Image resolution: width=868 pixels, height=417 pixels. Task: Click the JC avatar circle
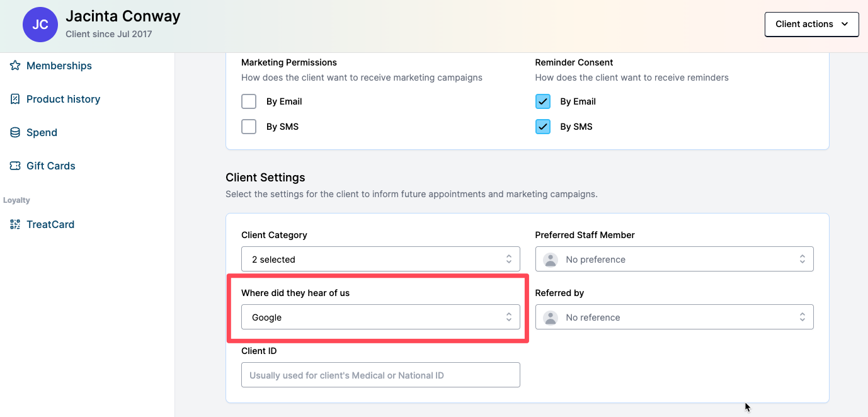(x=40, y=25)
